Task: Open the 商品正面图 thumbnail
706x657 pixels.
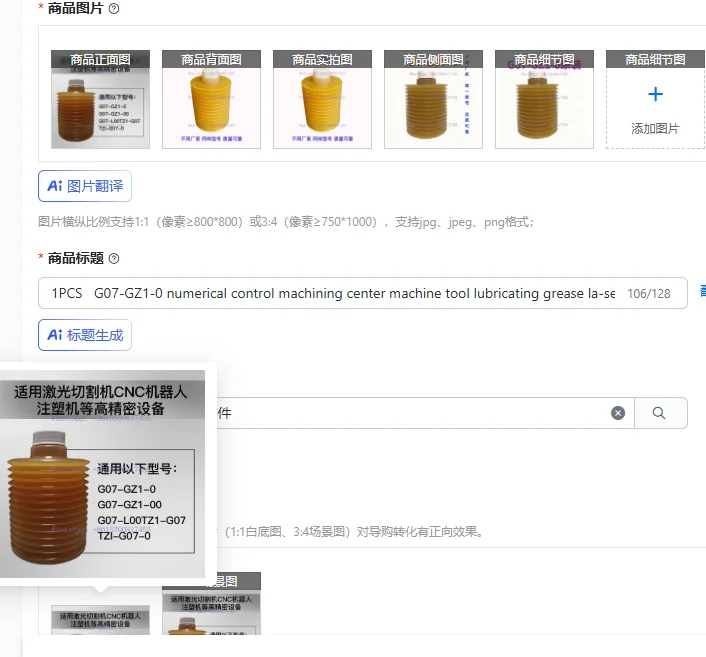Action: 100,99
